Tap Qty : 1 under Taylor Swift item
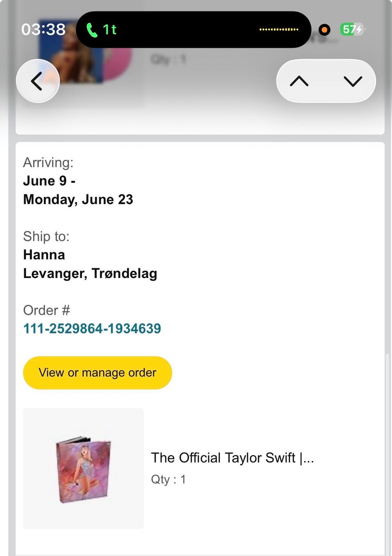392x556 pixels. tap(168, 479)
